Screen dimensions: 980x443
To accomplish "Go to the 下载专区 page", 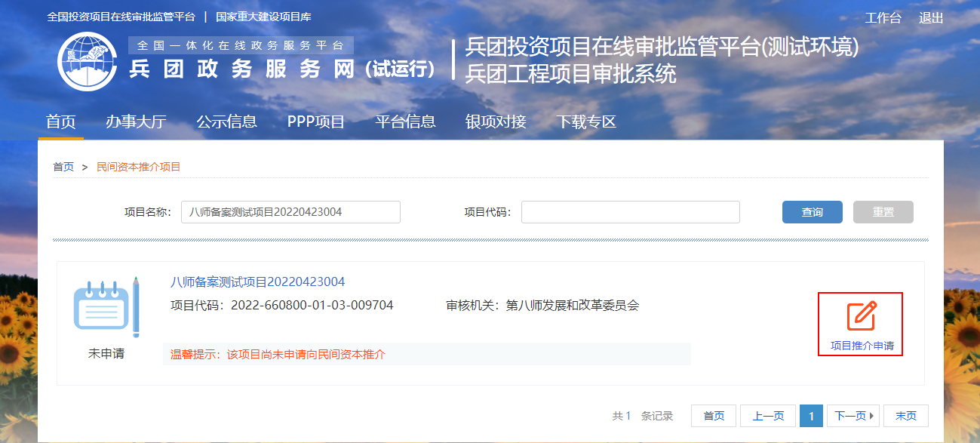I will (x=586, y=122).
